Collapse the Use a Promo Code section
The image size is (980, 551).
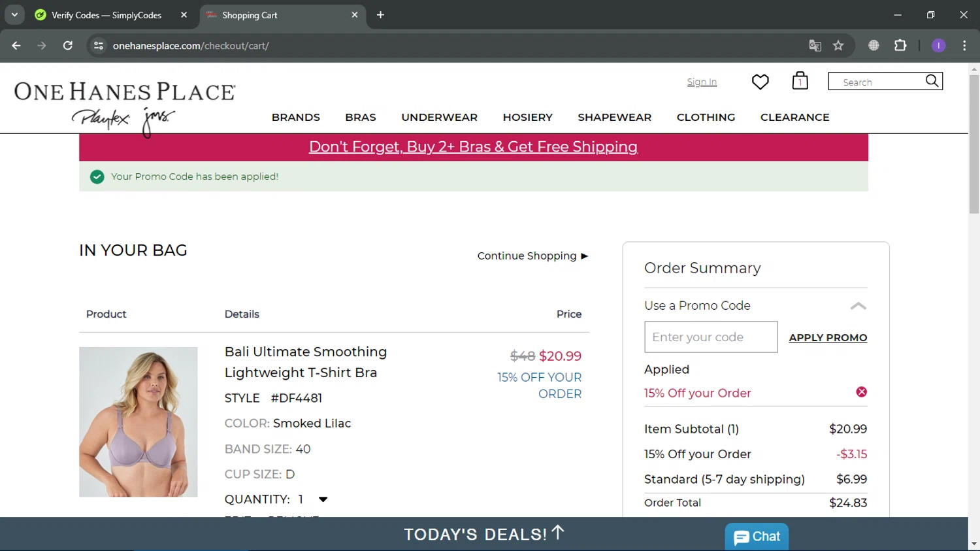(x=858, y=306)
